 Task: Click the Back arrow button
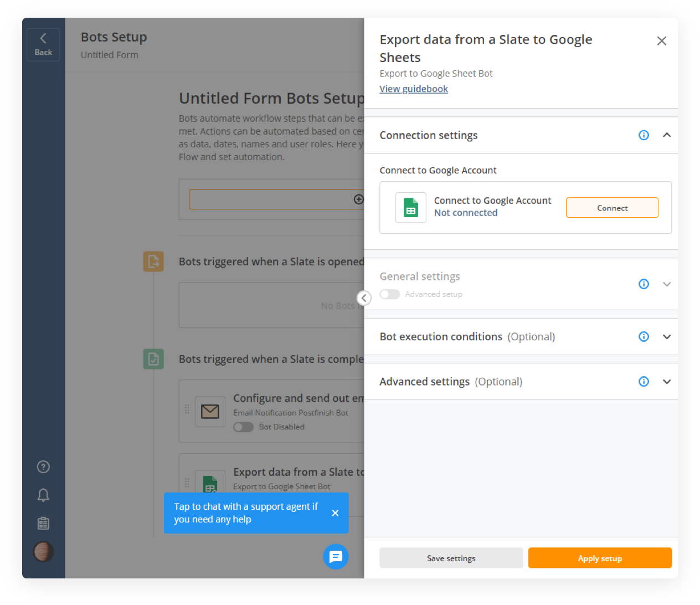[x=43, y=44]
